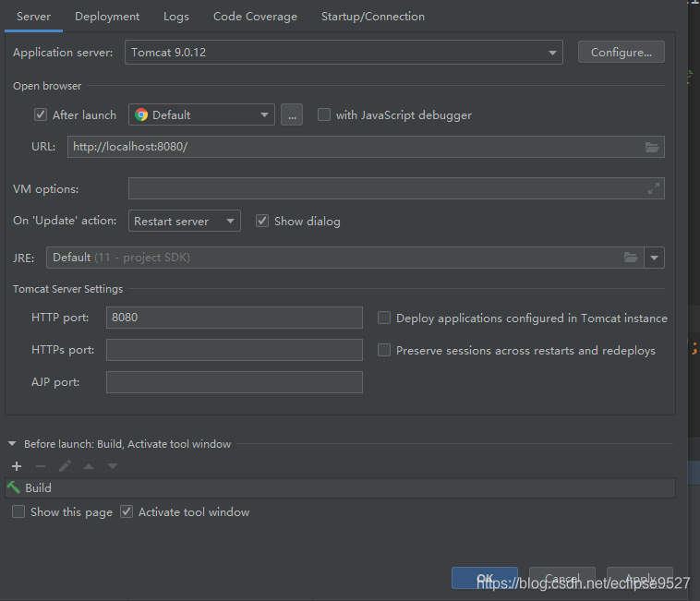Click the browser ellipsis button
Screen dimensions: 700x601
292,114
